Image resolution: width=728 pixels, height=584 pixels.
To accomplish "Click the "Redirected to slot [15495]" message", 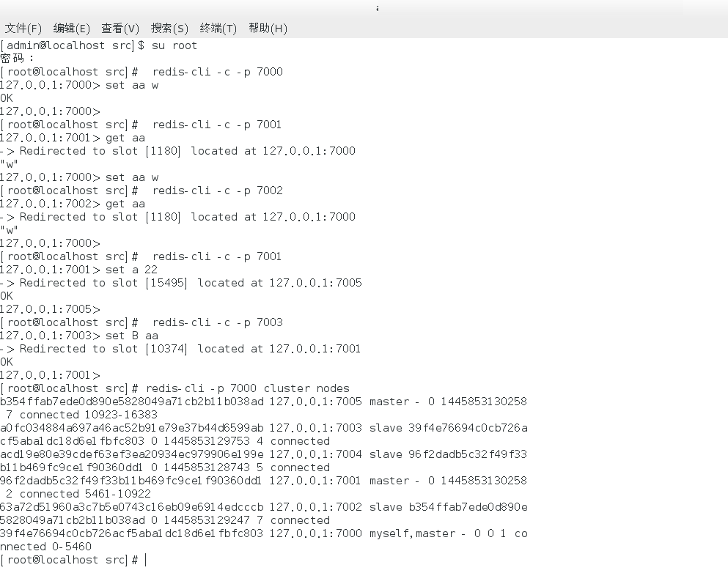I will click(103, 283).
